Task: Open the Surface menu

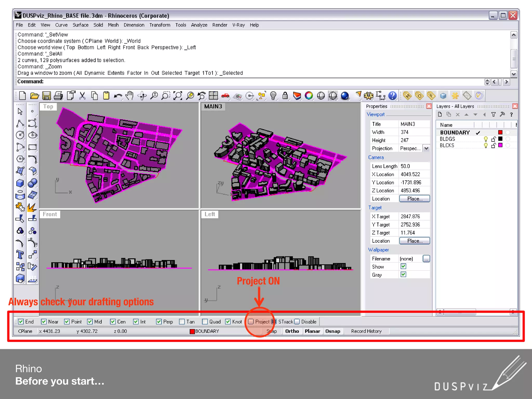Action: click(x=81, y=25)
